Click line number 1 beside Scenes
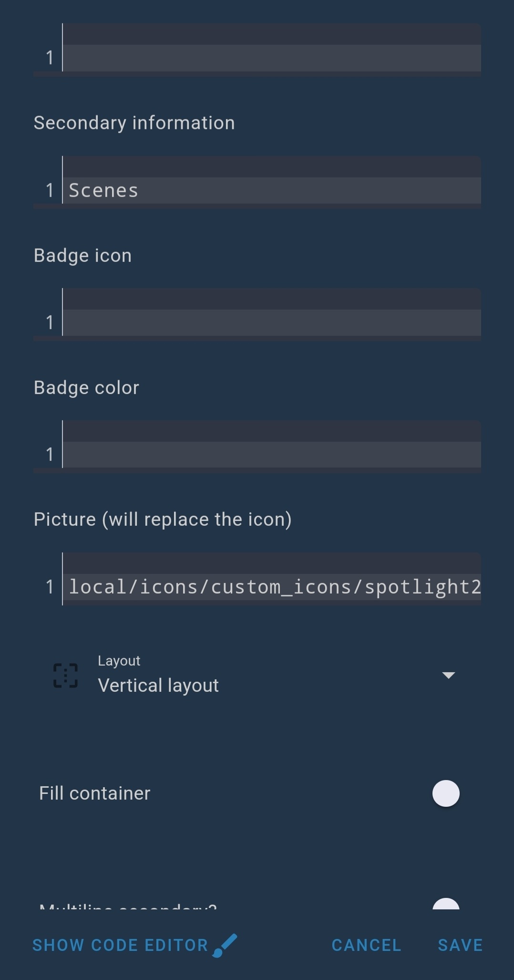514x980 pixels. [50, 189]
